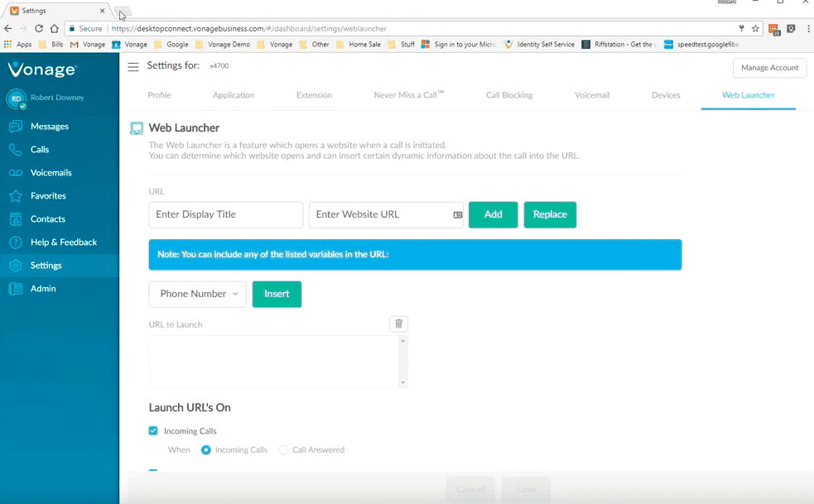Screen dimensions: 814x504
Task: Go to Voicemails in the sidebar
Action: pos(15,173)
